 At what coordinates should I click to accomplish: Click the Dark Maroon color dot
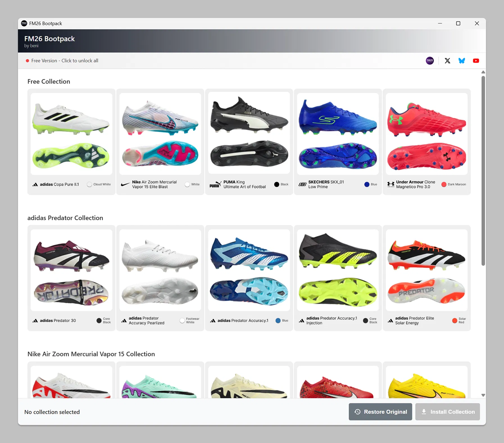[x=444, y=185]
